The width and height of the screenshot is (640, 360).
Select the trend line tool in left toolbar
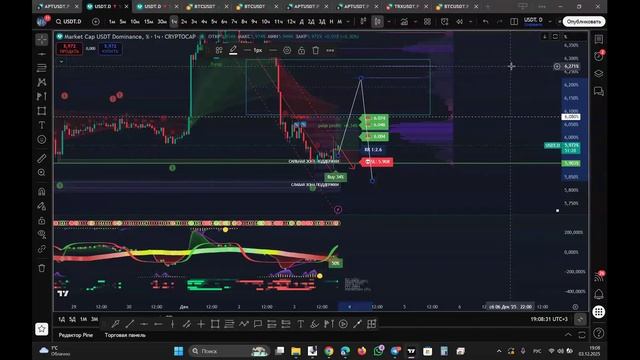(x=42, y=54)
